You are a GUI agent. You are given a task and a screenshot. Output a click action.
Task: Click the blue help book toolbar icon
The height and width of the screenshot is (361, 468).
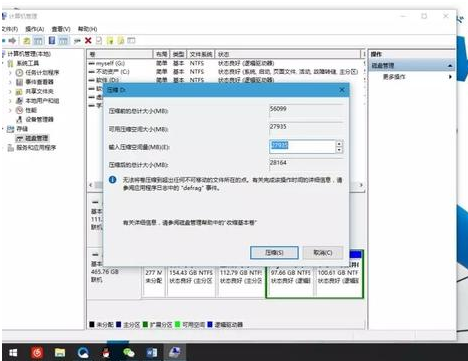pyautogui.click(x=52, y=41)
